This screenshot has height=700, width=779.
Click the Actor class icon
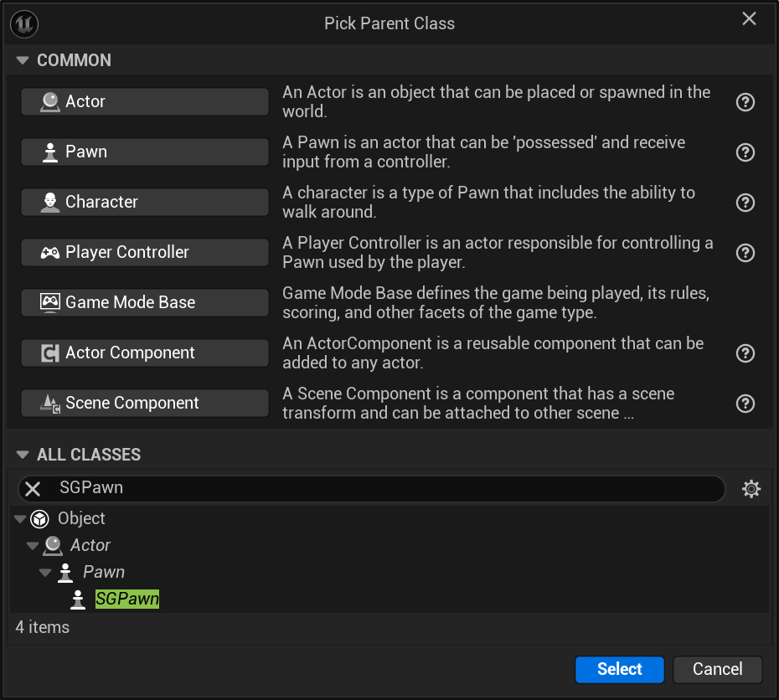coord(50,101)
